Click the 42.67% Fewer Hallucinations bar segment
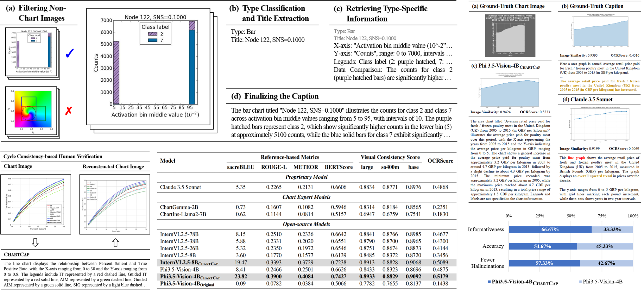This screenshot has width=644, height=290. tap(607, 263)
